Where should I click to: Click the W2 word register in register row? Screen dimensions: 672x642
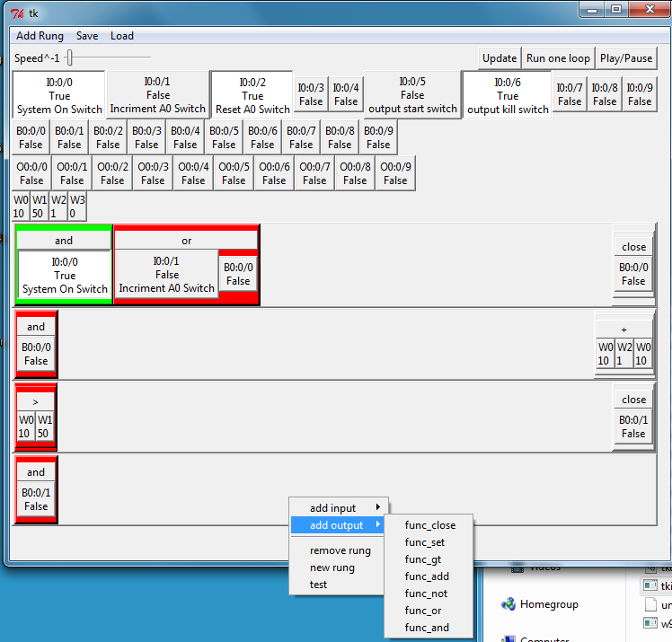[58, 207]
